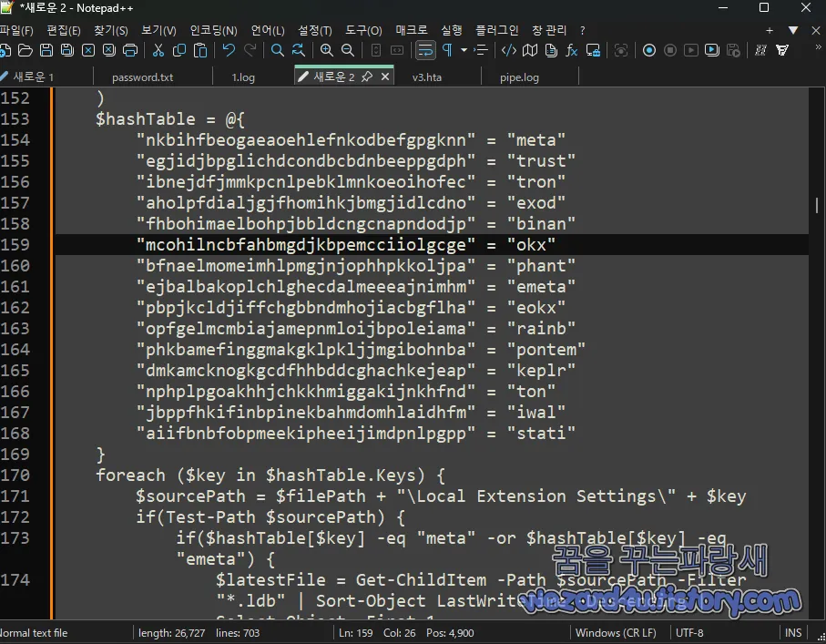Expand hidden toolbar items via double-chevron
This screenshot has width=826, height=644.
click(818, 46)
